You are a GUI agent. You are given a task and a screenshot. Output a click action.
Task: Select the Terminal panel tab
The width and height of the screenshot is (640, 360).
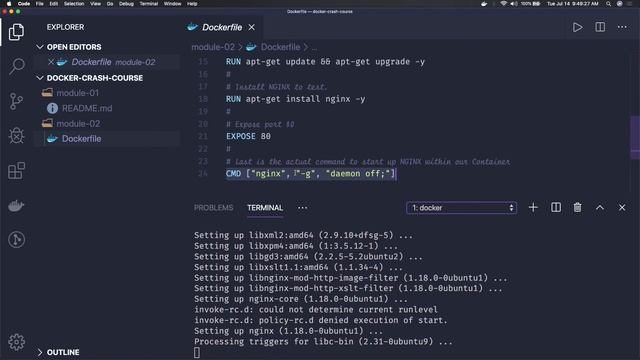coord(265,208)
